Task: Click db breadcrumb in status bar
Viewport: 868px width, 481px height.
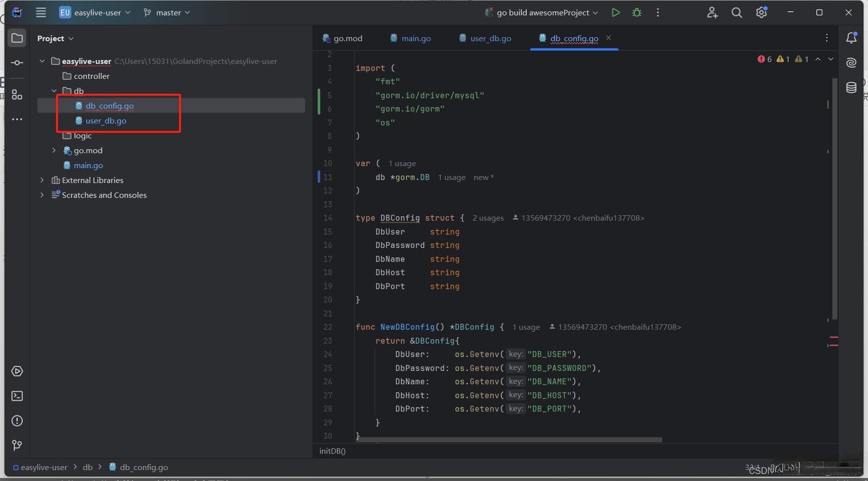Action: click(88, 467)
